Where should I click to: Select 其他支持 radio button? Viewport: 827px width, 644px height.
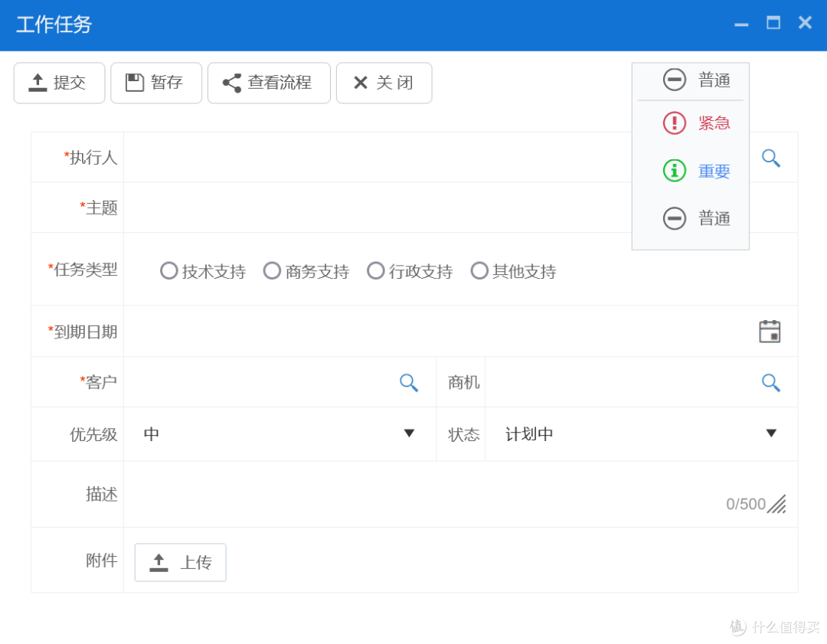click(479, 271)
